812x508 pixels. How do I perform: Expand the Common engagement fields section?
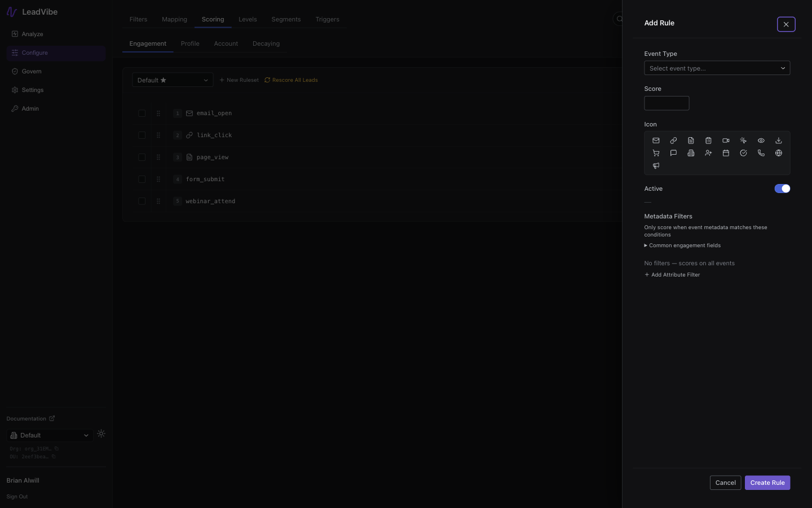682,245
